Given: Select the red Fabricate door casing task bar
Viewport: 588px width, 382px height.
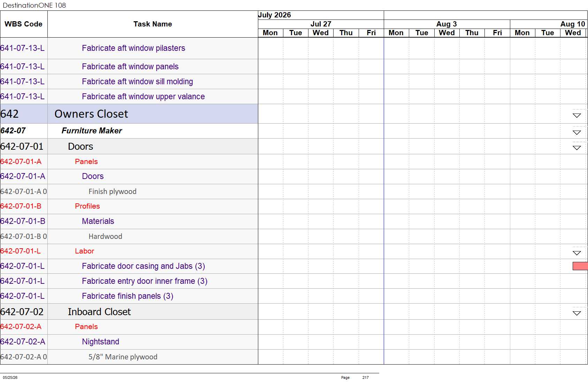Looking at the screenshot, I should pyautogui.click(x=580, y=266).
